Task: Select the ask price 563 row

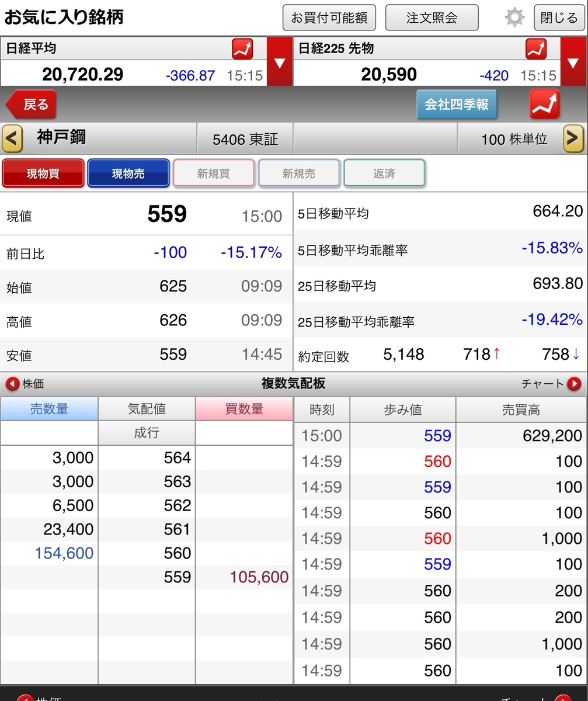Action: (146, 481)
